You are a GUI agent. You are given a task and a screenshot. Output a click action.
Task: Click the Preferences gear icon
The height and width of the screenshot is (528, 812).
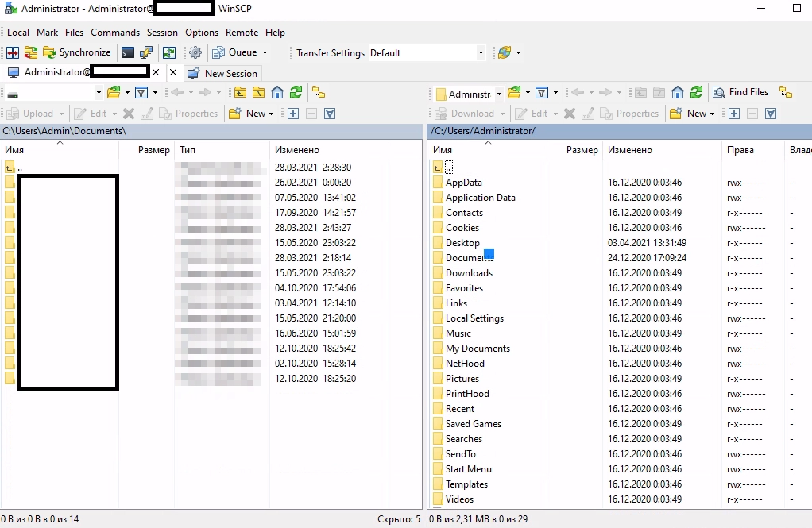(195, 52)
